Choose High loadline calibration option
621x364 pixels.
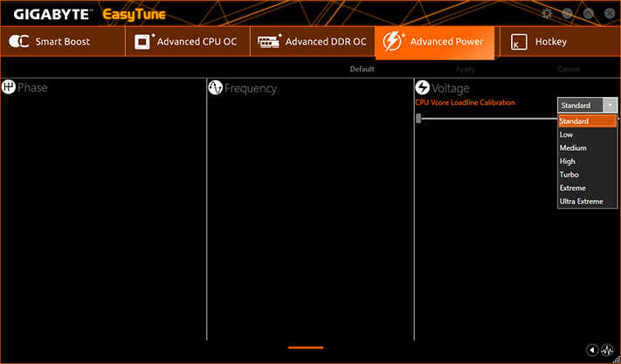coord(587,161)
